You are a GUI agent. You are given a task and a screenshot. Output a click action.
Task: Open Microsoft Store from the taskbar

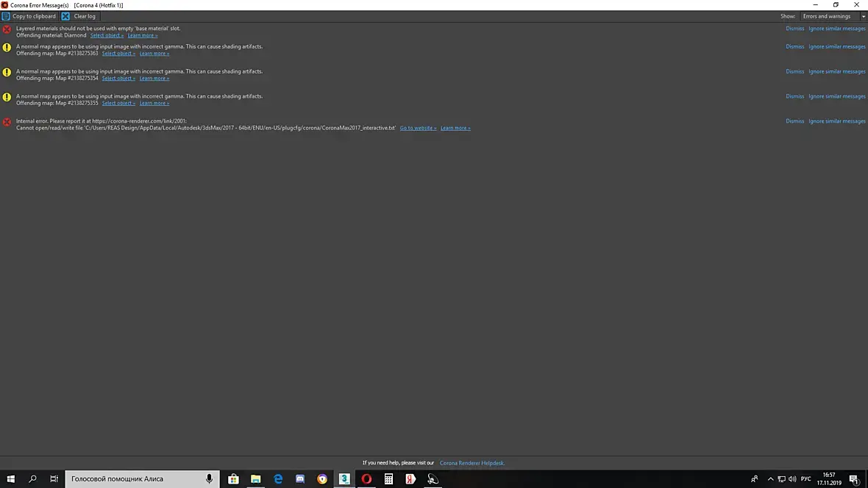click(234, 478)
